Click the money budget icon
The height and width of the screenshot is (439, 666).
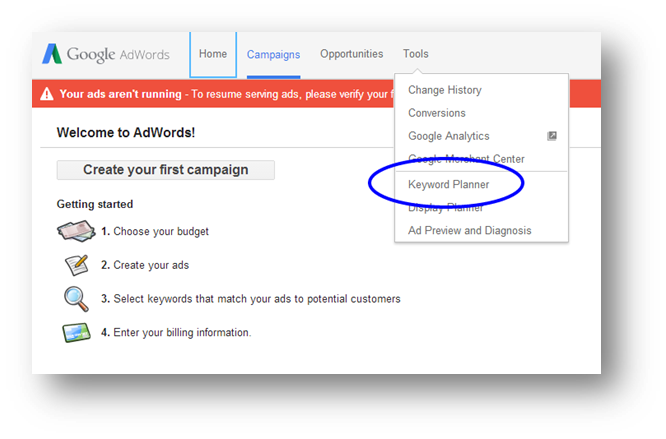[x=76, y=231]
